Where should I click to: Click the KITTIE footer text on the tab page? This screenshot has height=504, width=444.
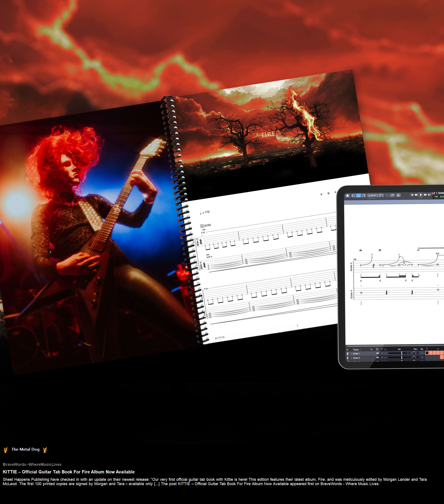tap(220, 338)
